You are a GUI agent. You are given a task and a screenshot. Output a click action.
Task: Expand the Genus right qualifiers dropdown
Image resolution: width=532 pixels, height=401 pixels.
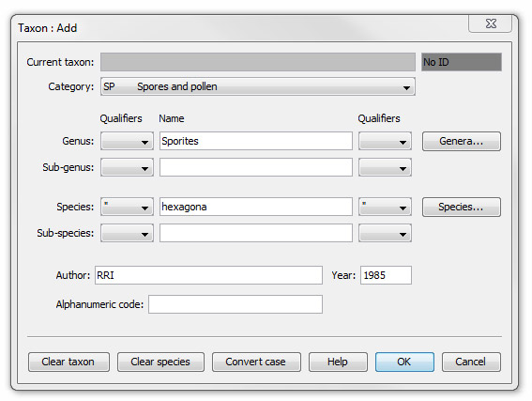tap(385, 141)
